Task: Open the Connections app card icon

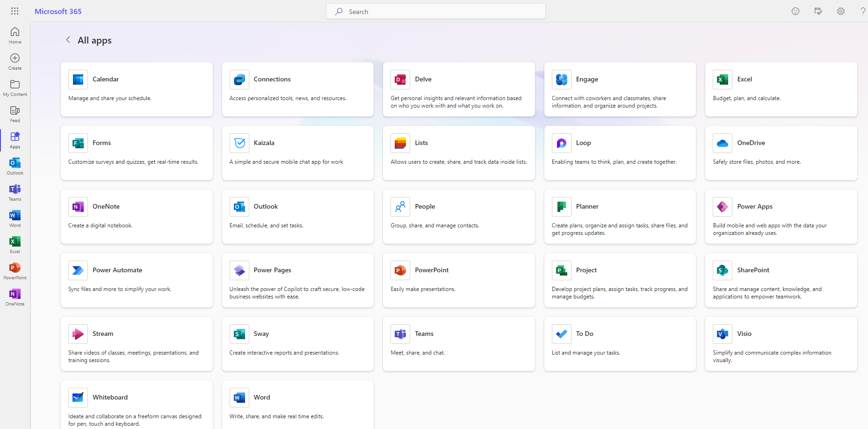Action: (x=239, y=79)
